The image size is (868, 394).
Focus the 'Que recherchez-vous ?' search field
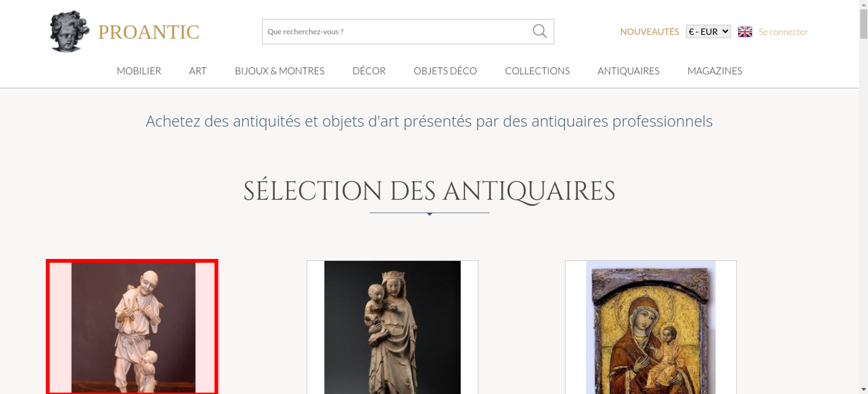(x=395, y=32)
